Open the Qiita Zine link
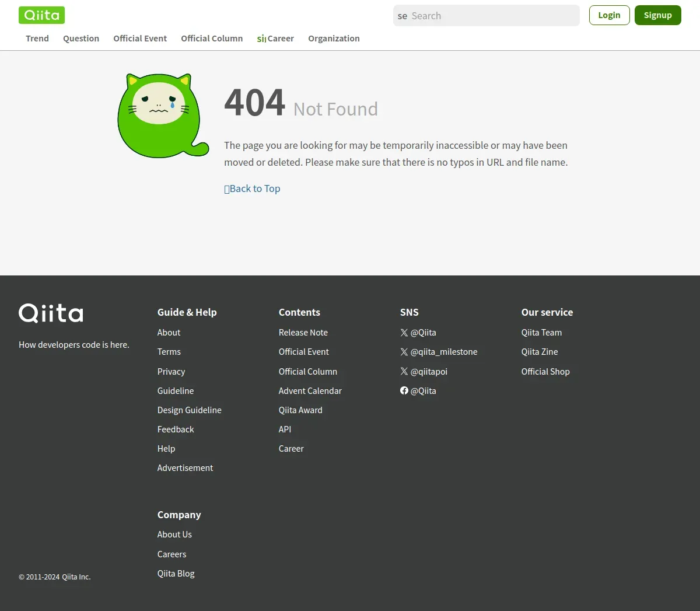This screenshot has width=700, height=611. click(x=540, y=352)
